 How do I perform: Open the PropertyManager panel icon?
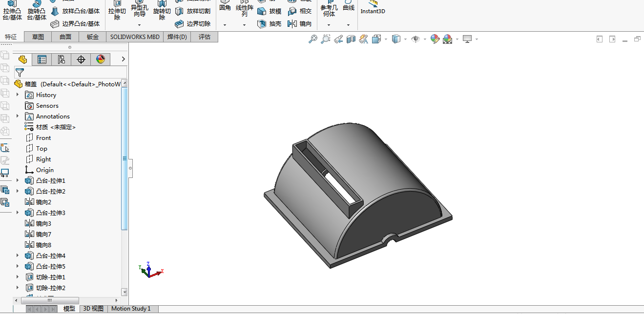pyautogui.click(x=42, y=59)
